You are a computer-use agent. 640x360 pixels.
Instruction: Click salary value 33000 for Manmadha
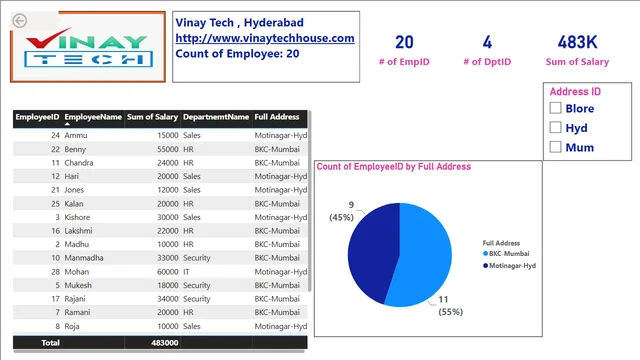pos(168,258)
